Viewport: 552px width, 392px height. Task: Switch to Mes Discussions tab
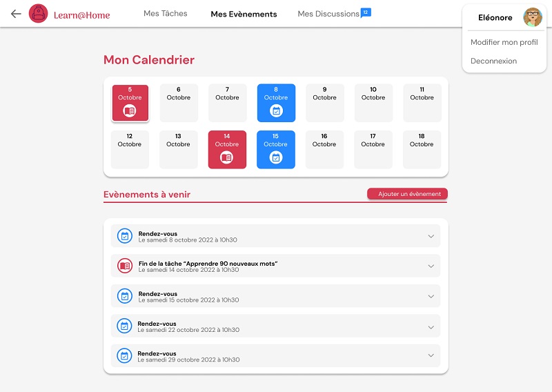[x=328, y=14]
